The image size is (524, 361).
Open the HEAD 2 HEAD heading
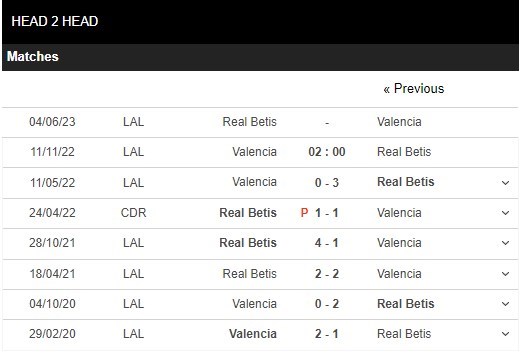click(x=55, y=21)
